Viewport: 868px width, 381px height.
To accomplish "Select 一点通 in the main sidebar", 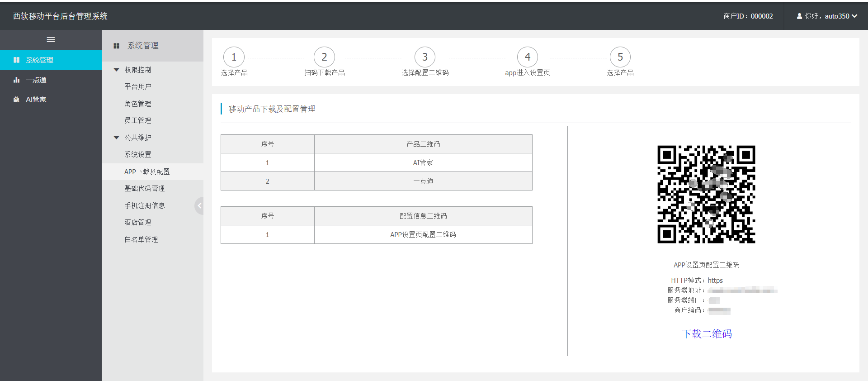I will tap(51, 80).
